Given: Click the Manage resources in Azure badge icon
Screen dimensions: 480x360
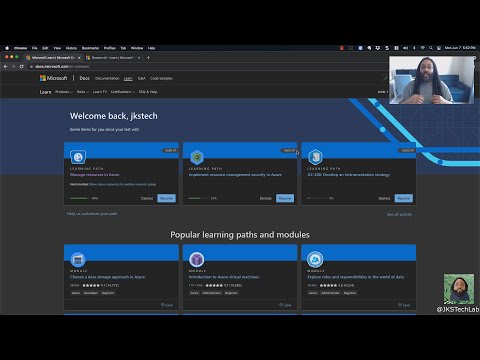Looking at the screenshot, I should tap(78, 157).
